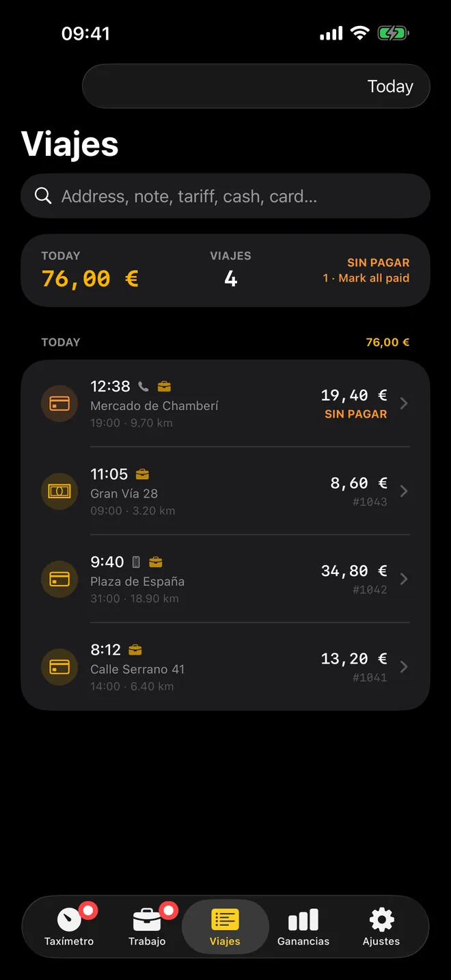The image size is (451, 980).
Task: Click the card icon for Calle Serrano 41
Action: [59, 667]
